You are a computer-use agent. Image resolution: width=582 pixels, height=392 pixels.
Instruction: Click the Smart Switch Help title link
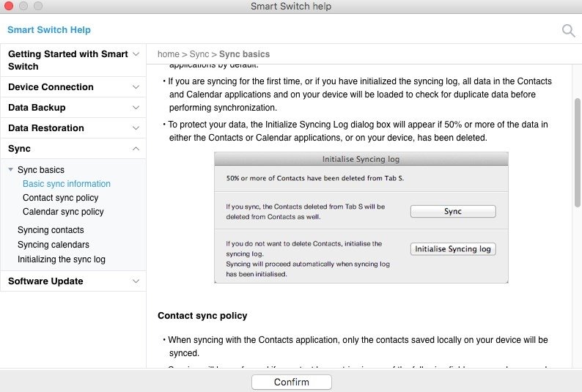[x=49, y=30]
